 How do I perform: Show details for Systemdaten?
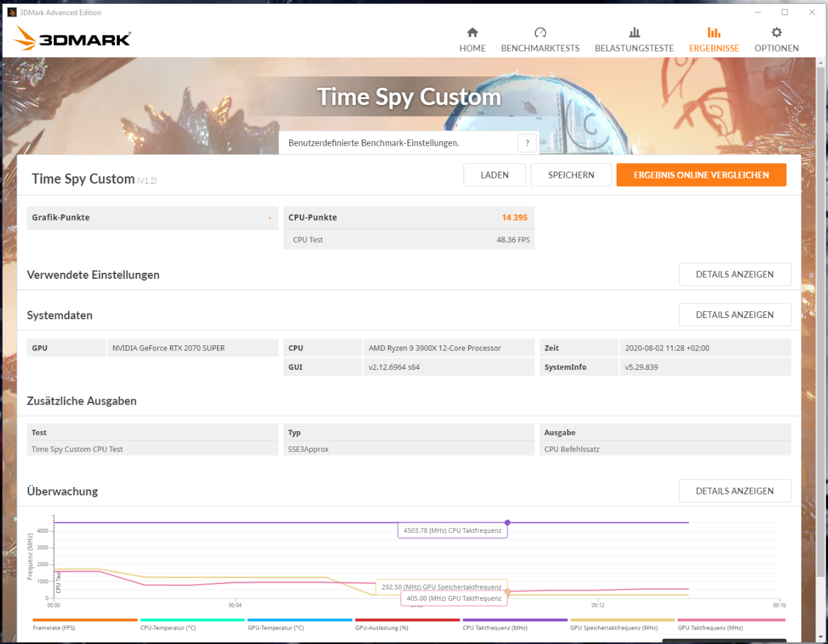[735, 315]
